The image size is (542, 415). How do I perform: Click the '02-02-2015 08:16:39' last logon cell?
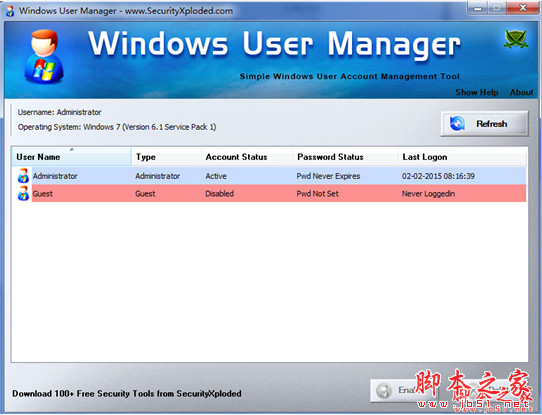point(438,176)
